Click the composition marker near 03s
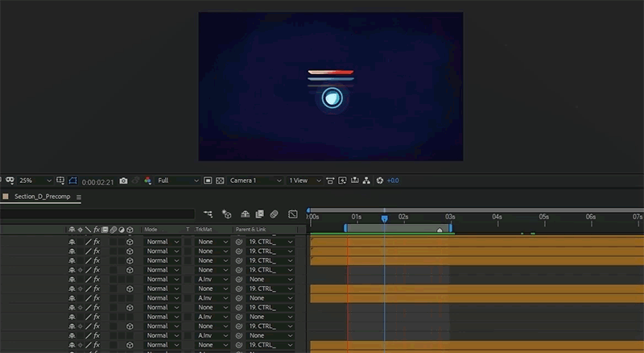644x353 pixels. 440,230
